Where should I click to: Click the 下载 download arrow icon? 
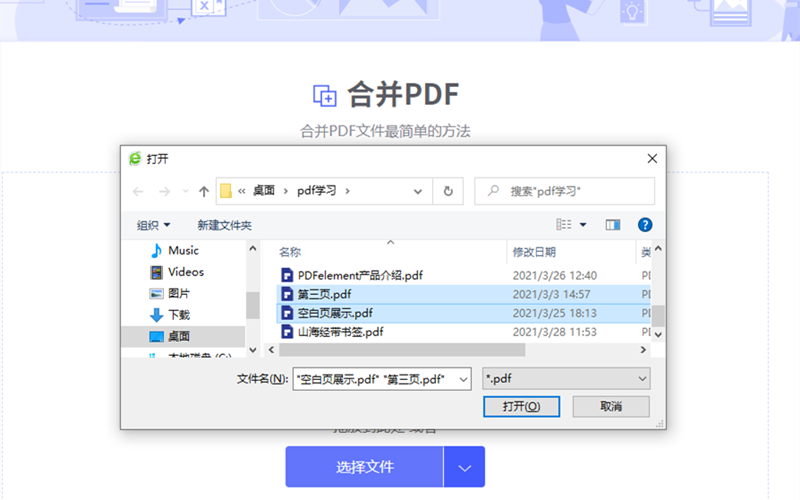click(156, 315)
